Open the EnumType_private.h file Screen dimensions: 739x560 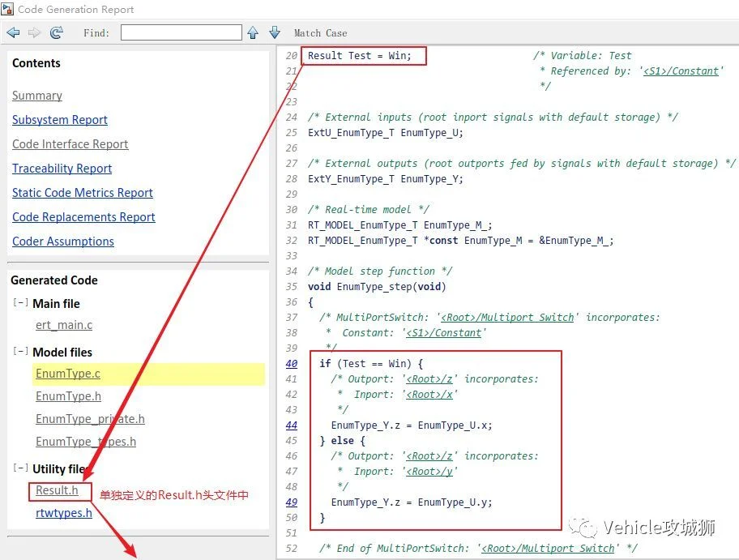90,419
